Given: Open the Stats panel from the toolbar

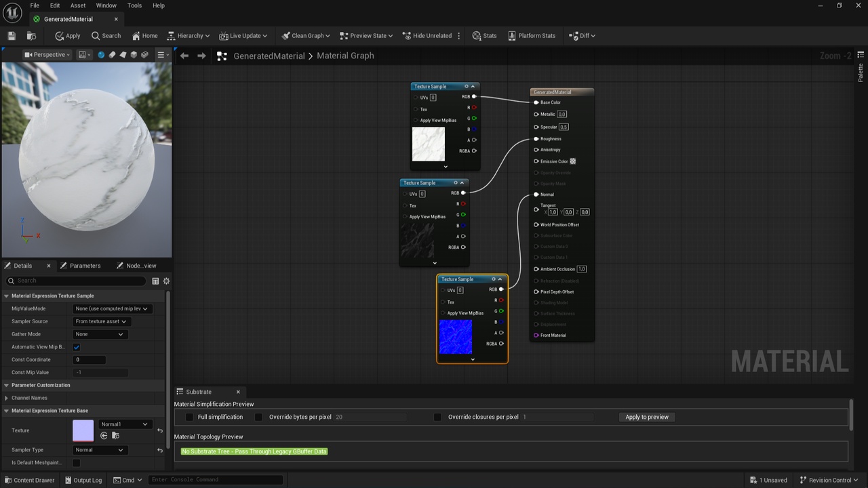Looking at the screenshot, I should pos(485,36).
